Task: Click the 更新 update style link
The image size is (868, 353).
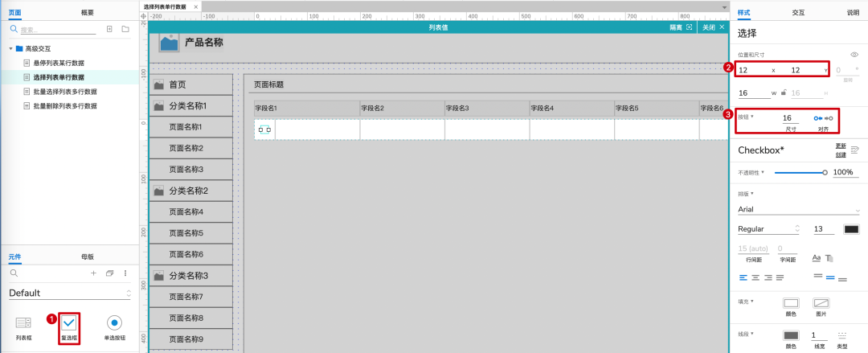Action: tap(840, 146)
